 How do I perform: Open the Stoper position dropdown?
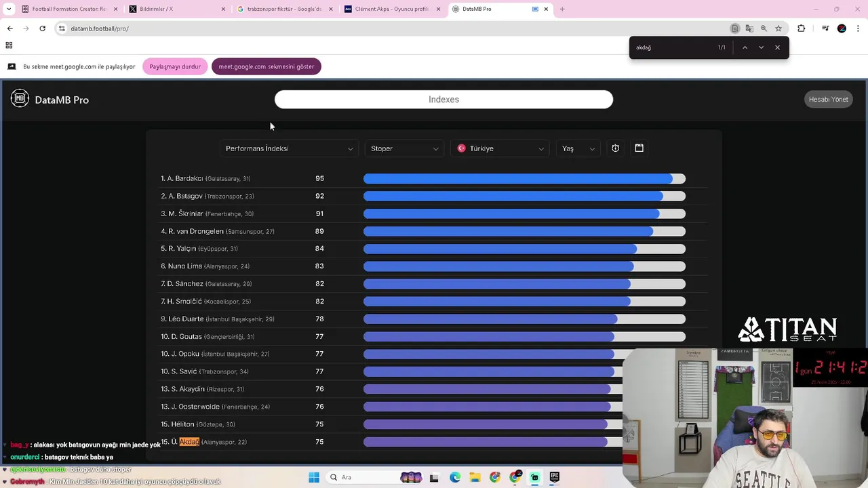(405, 148)
